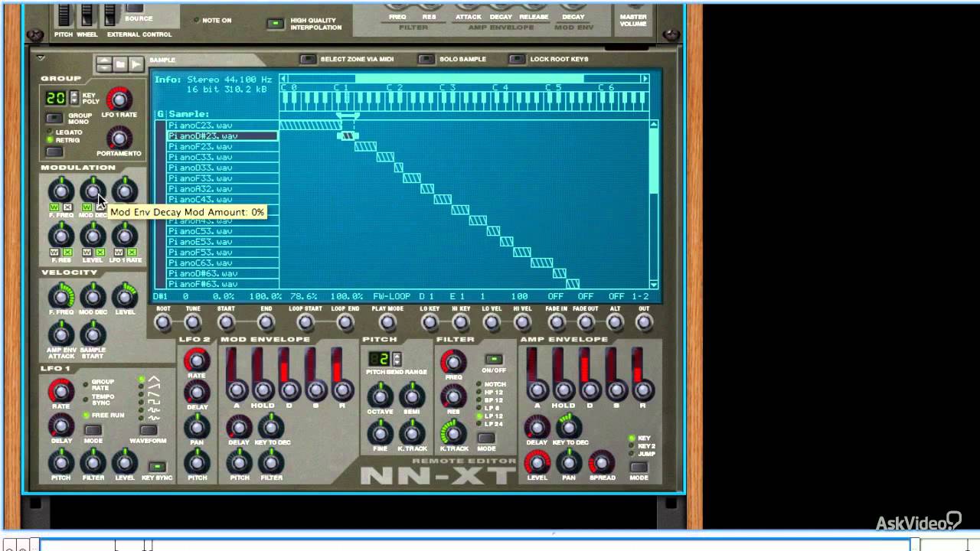Click the LFO 1 Mode button
This screenshot has height=551, width=980.
pos(93,431)
